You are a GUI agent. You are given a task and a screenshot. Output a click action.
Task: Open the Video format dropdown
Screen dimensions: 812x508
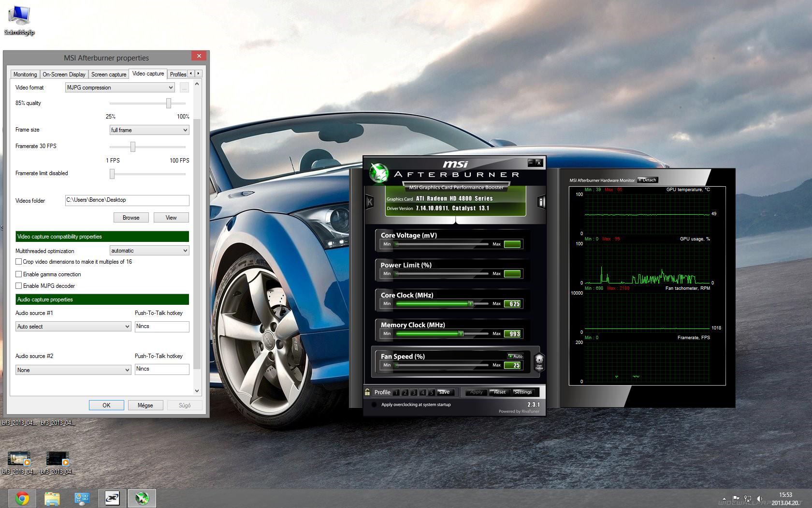(x=120, y=88)
